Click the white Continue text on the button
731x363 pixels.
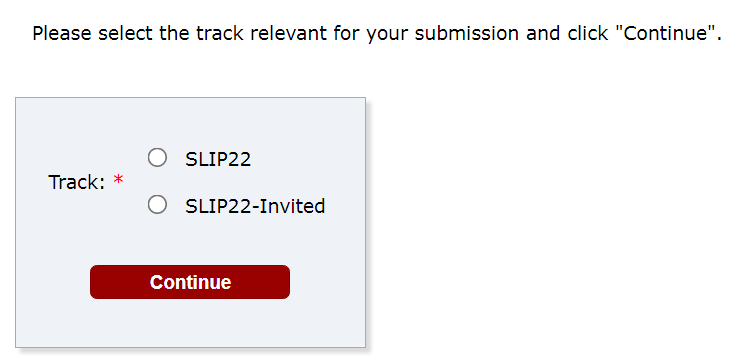click(190, 282)
